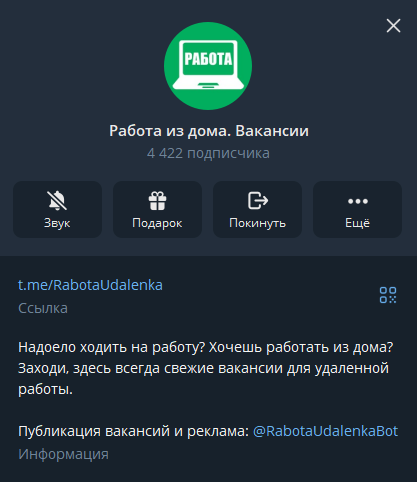417x482 pixels.
Task: Click the leave channel arrow icon
Action: point(258,200)
